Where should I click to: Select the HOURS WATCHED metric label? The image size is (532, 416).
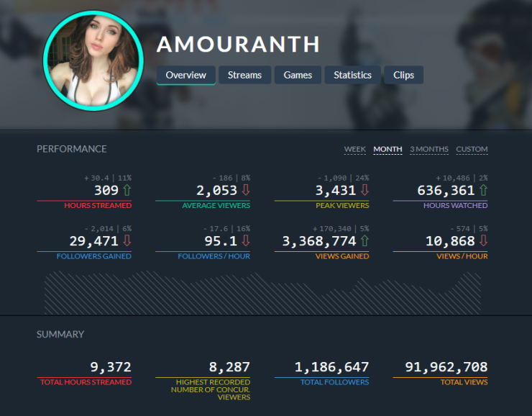455,205
